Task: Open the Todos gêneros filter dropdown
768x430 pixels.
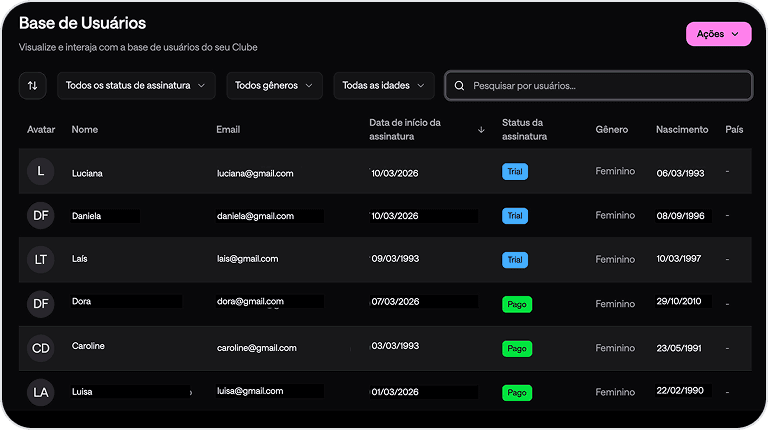Action: [x=275, y=86]
